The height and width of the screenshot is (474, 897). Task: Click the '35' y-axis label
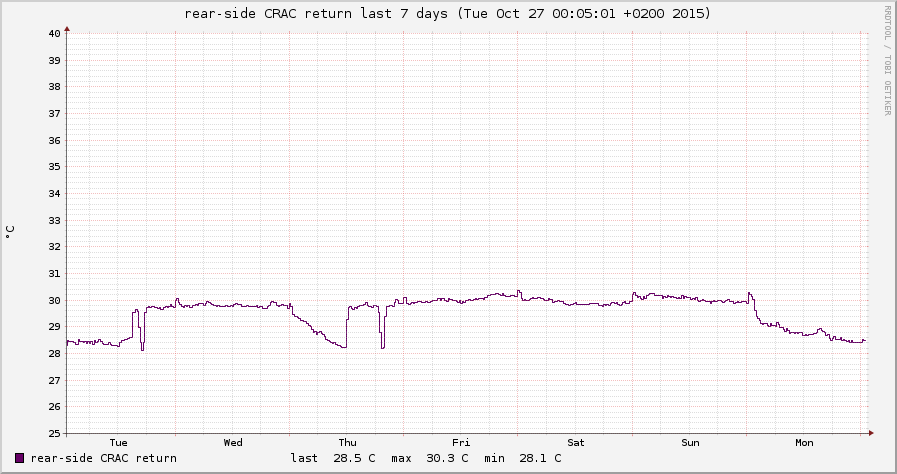(54, 167)
